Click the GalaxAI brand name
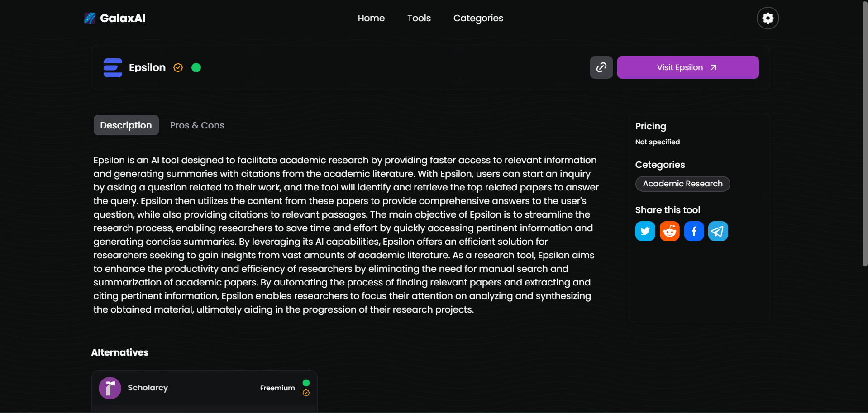The image size is (868, 413). [123, 18]
